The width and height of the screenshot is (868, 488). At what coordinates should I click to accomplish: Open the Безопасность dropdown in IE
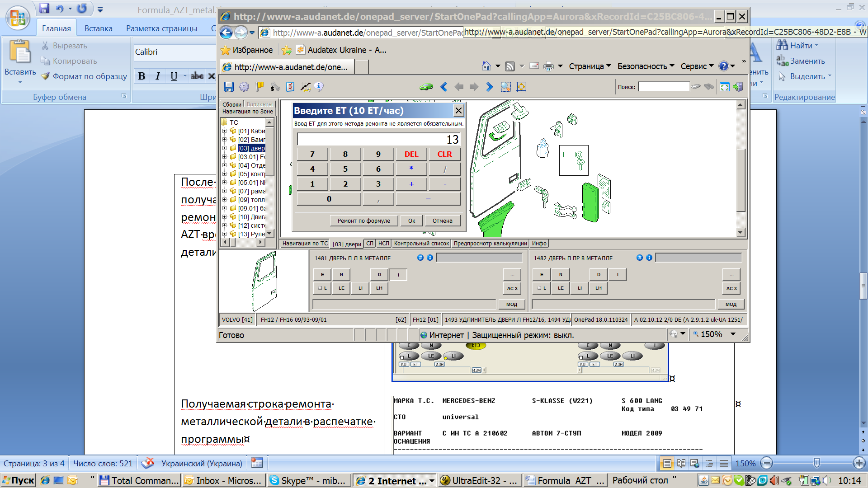[646, 66]
